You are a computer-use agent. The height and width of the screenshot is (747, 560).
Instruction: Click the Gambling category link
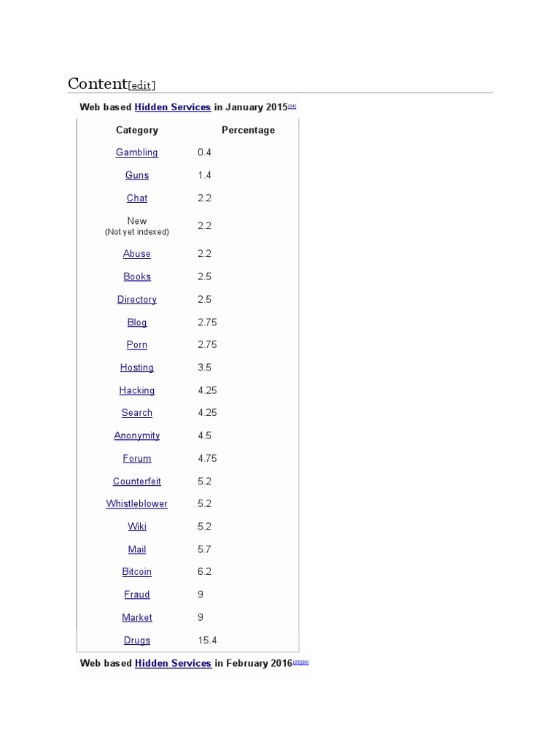click(137, 152)
